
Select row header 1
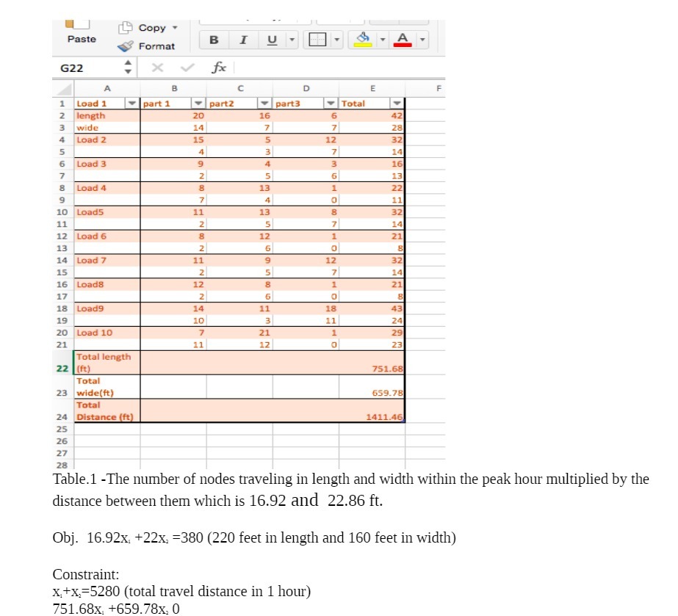(x=62, y=104)
